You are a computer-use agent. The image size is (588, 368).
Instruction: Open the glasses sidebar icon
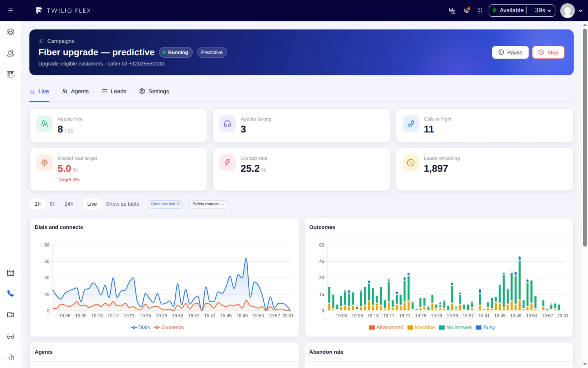(x=11, y=336)
